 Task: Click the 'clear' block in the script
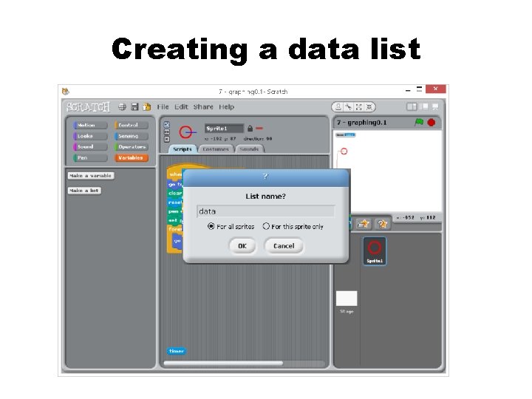click(175, 193)
